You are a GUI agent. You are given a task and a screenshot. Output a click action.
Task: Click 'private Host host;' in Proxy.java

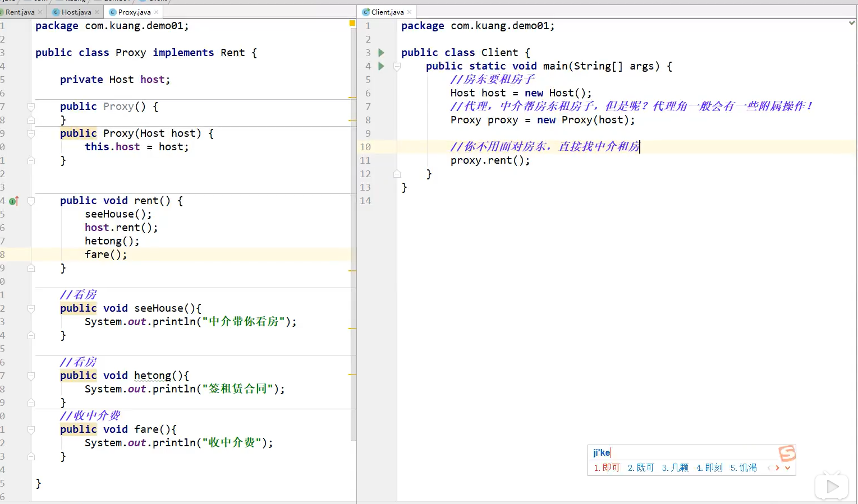(x=115, y=80)
